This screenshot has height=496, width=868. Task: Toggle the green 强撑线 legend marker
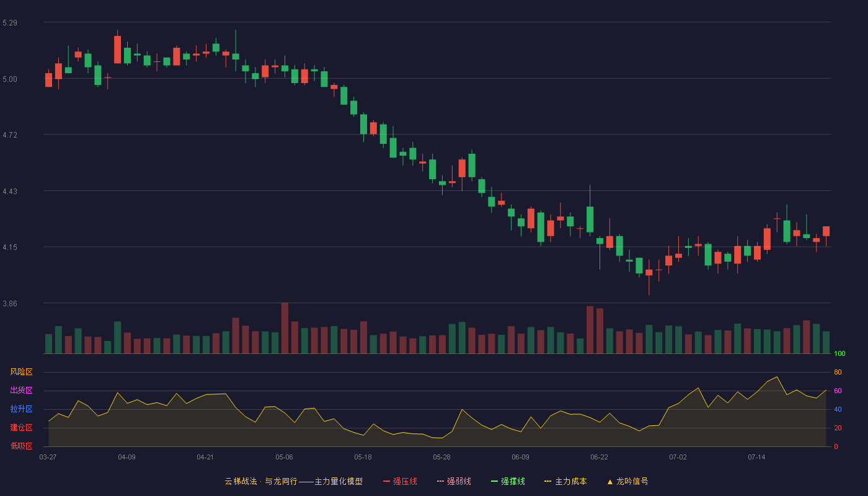point(494,481)
